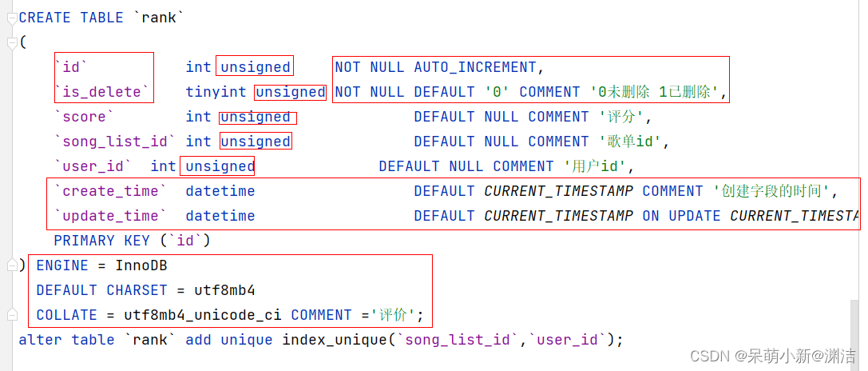868x371 pixels.
Task: Click `song_list_id` in its column definition row
Action: point(115,142)
